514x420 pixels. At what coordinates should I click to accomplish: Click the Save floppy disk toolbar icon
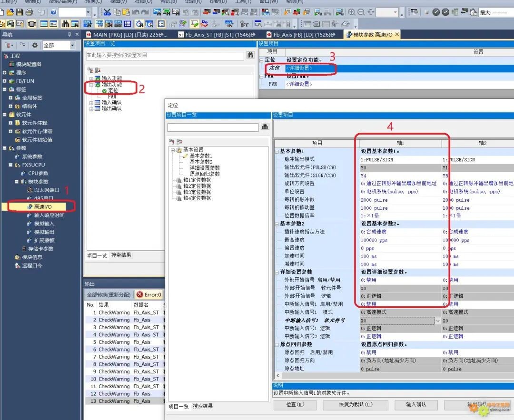[x=20, y=12]
